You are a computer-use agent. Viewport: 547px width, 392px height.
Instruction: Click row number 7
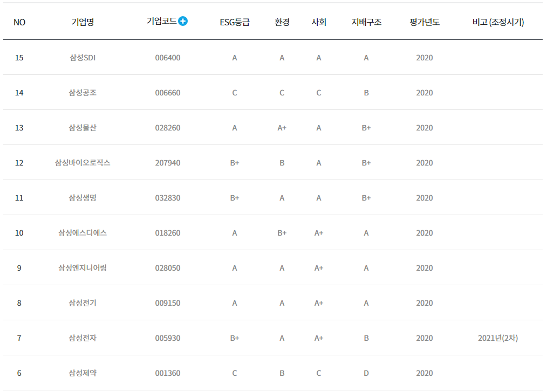[19, 338]
